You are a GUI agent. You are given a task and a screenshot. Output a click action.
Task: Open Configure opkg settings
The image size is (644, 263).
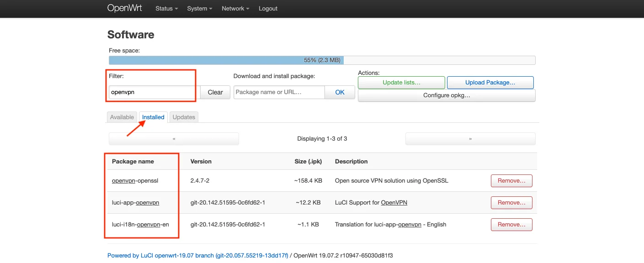point(446,95)
